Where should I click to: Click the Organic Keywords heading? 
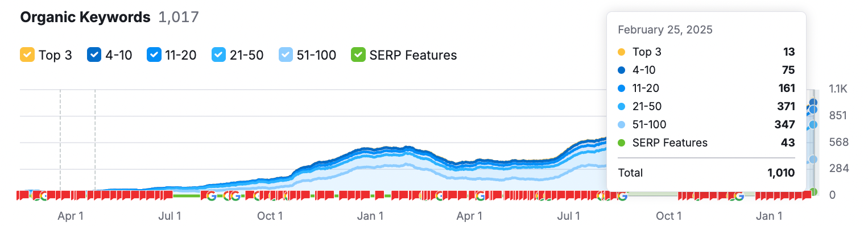pyautogui.click(x=85, y=17)
